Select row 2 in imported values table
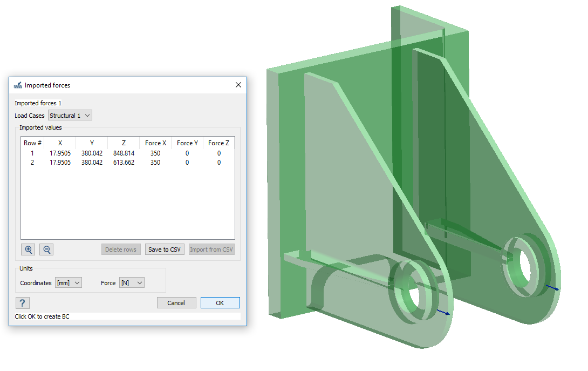The image size is (588, 371). 32,163
